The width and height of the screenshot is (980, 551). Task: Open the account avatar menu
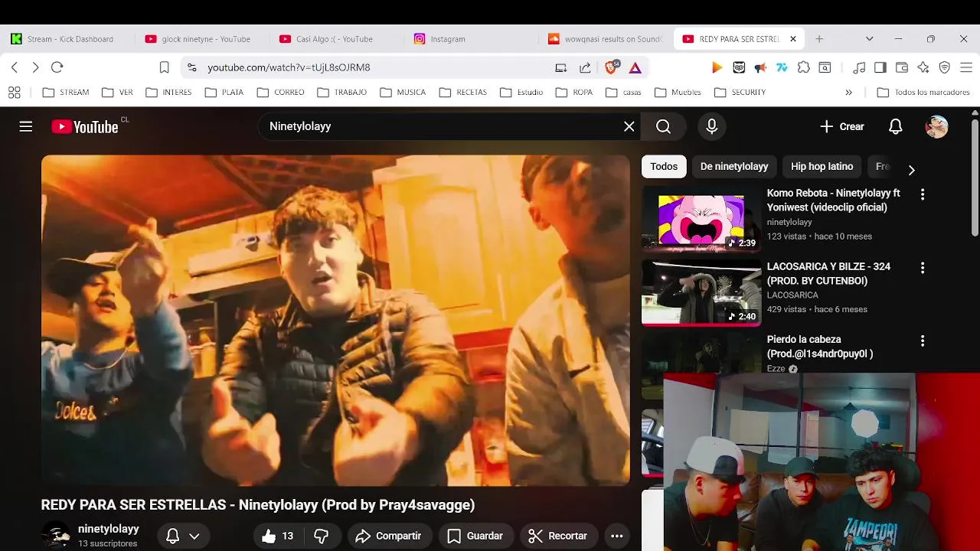pyautogui.click(x=936, y=126)
